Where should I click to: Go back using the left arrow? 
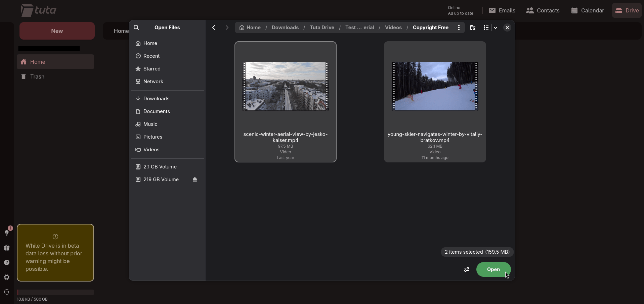pos(214,28)
